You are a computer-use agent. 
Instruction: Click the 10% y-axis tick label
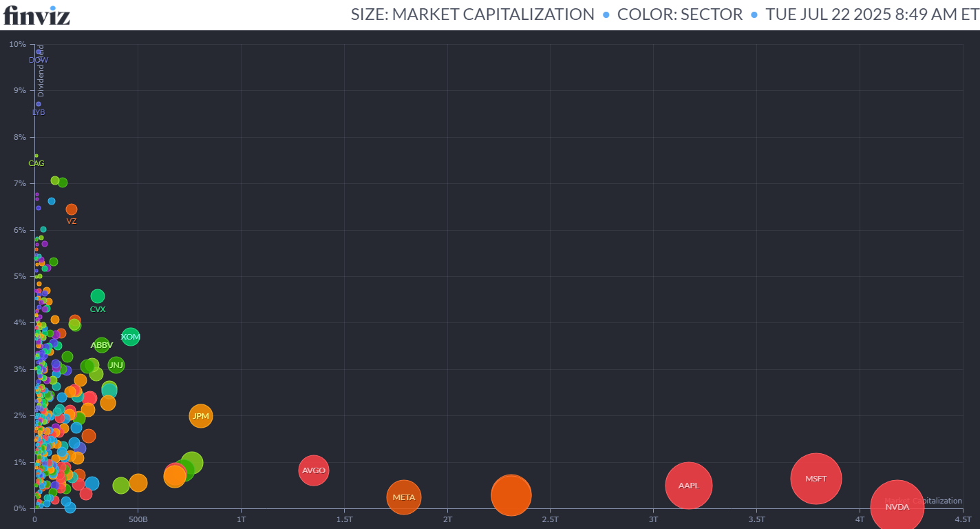tap(18, 44)
